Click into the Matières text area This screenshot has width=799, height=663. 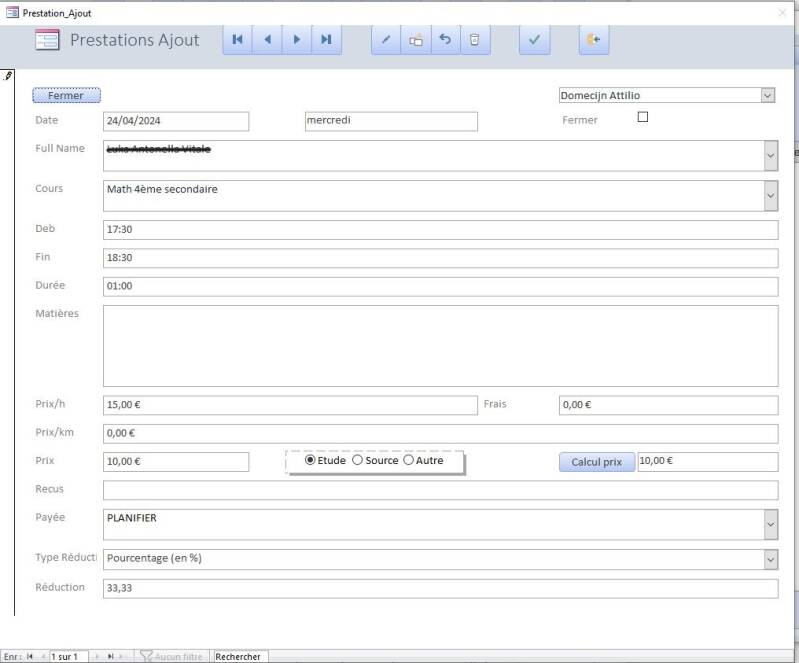440,346
